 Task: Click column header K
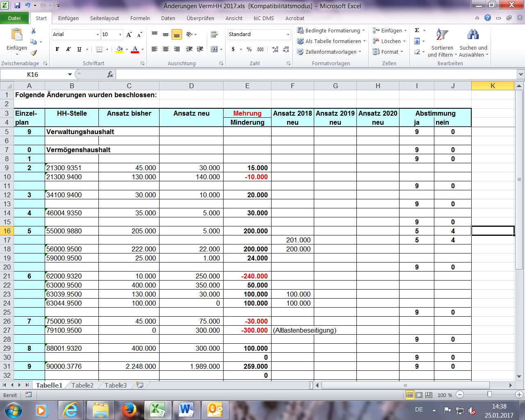coord(493,86)
